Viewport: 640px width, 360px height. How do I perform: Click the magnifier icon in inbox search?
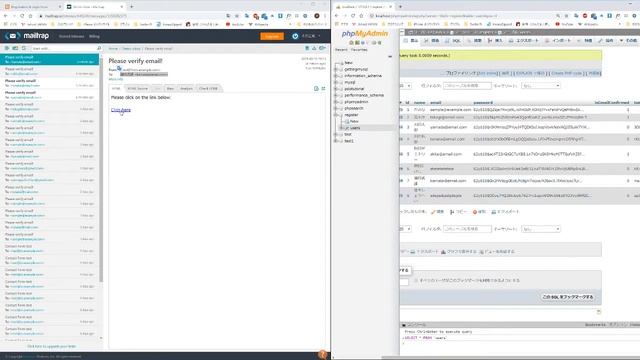99,48
